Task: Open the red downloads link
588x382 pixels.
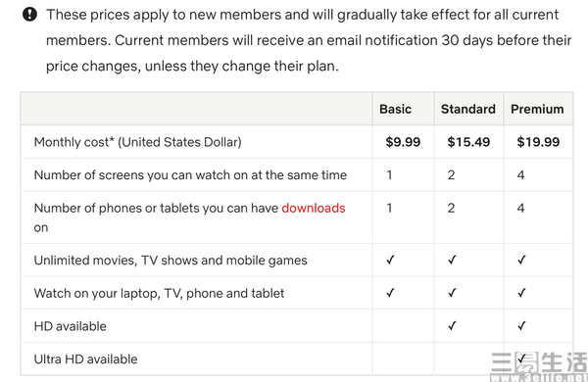Action: [314, 208]
